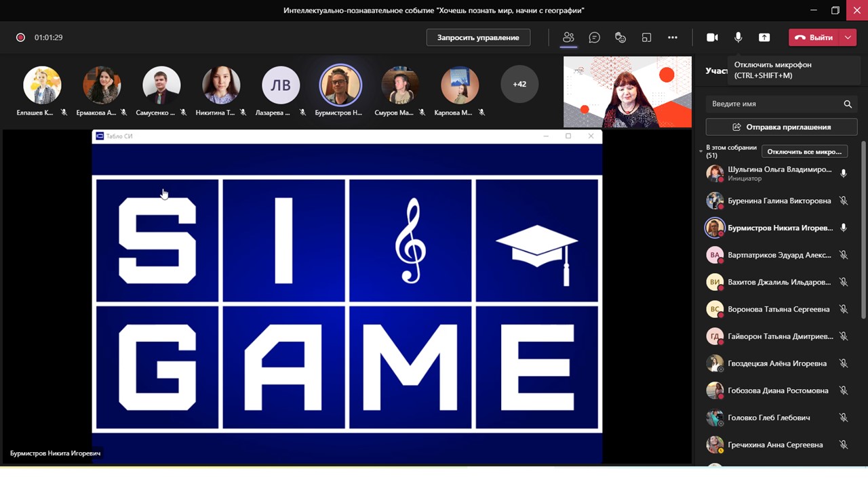
Task: Click 'Отключить все микро...' button
Action: 804,152
